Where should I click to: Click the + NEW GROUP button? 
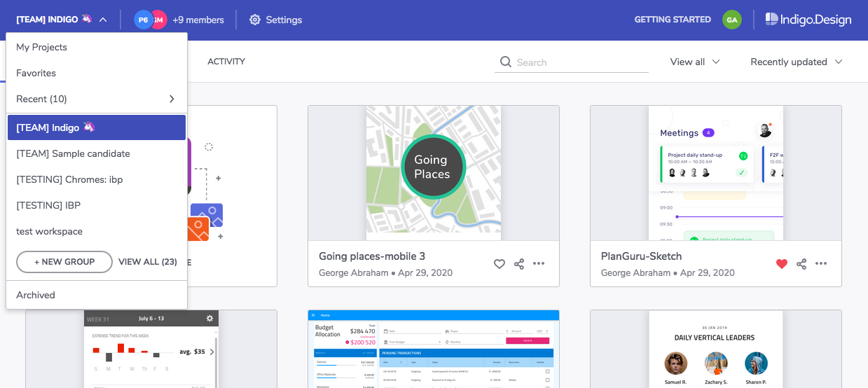[x=64, y=262]
